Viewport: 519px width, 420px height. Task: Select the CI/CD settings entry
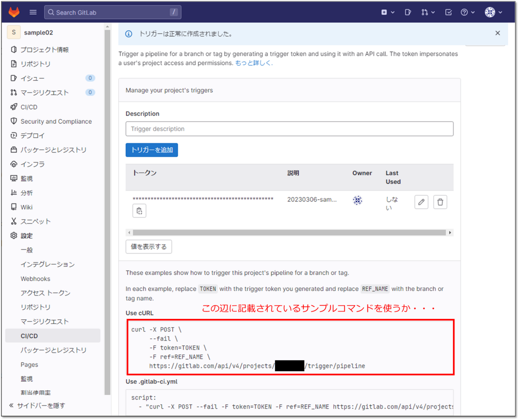pos(29,336)
